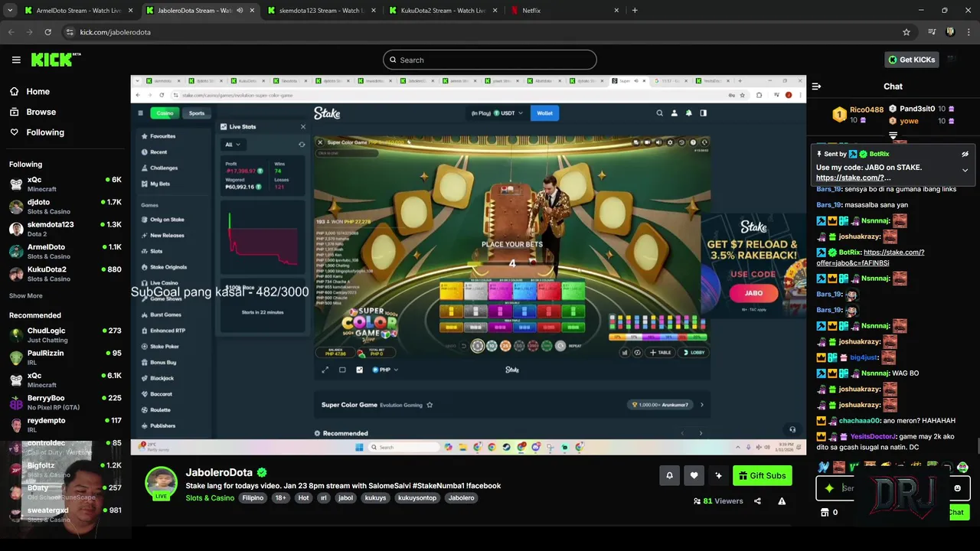Close the Netflix tab
Viewport: 980px width, 551px height.
pos(616,11)
